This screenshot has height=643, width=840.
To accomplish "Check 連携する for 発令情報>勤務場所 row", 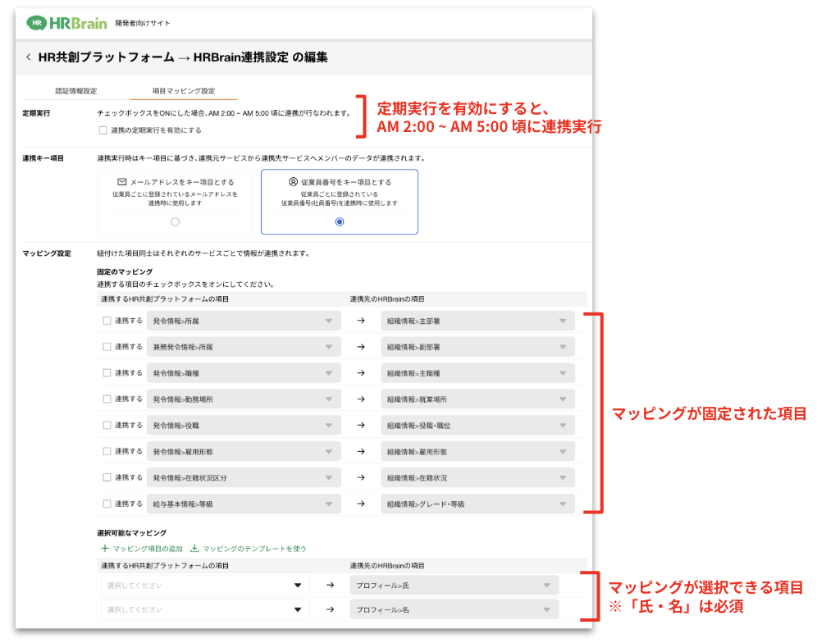I will 107,399.
